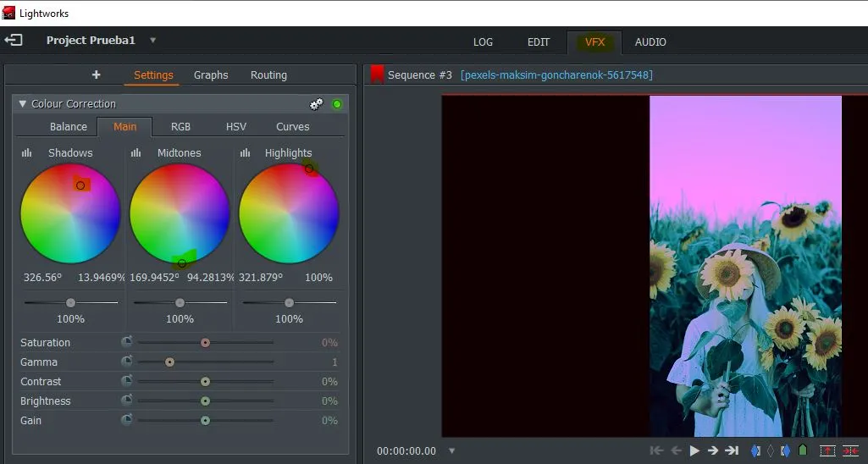Click the green cue marker icon
This screenshot has width=868, height=464.
point(804,450)
